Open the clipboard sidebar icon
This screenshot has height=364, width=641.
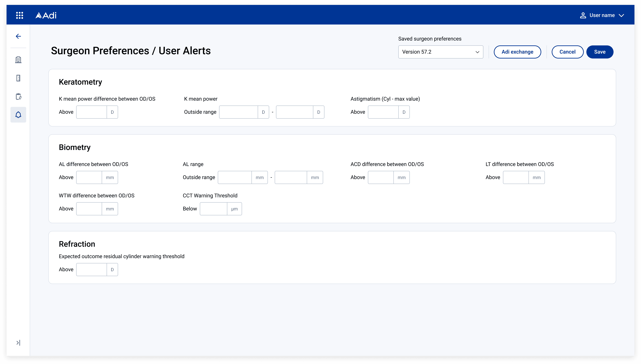(18, 97)
